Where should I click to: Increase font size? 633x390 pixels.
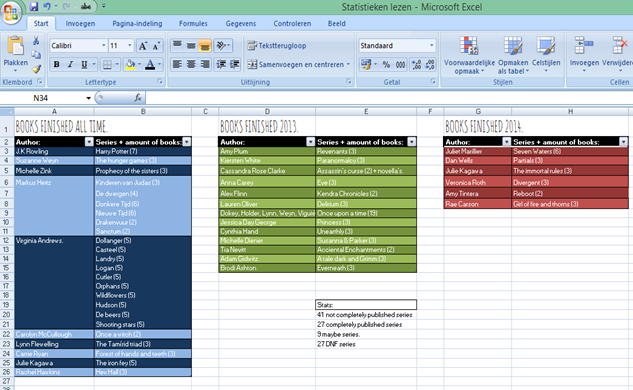[x=143, y=46]
